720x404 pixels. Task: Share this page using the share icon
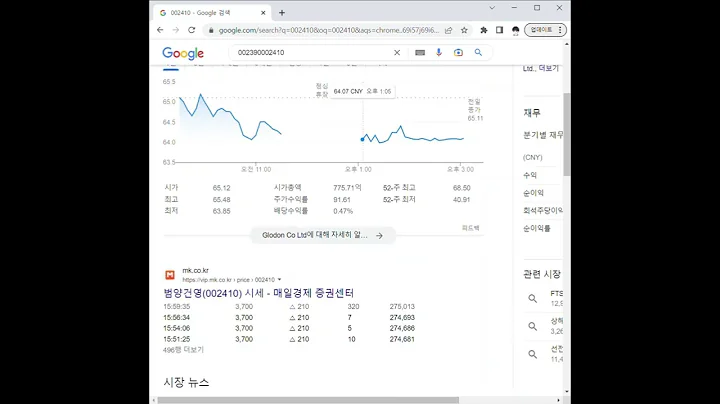pyautogui.click(x=449, y=30)
